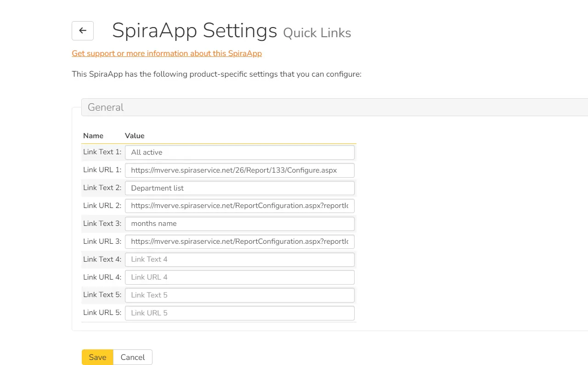Click the empty Link URL 4 field
The image size is (588, 365).
240,277
